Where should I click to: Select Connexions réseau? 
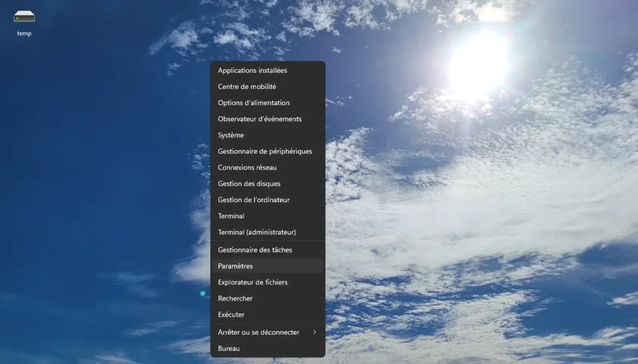268,167
